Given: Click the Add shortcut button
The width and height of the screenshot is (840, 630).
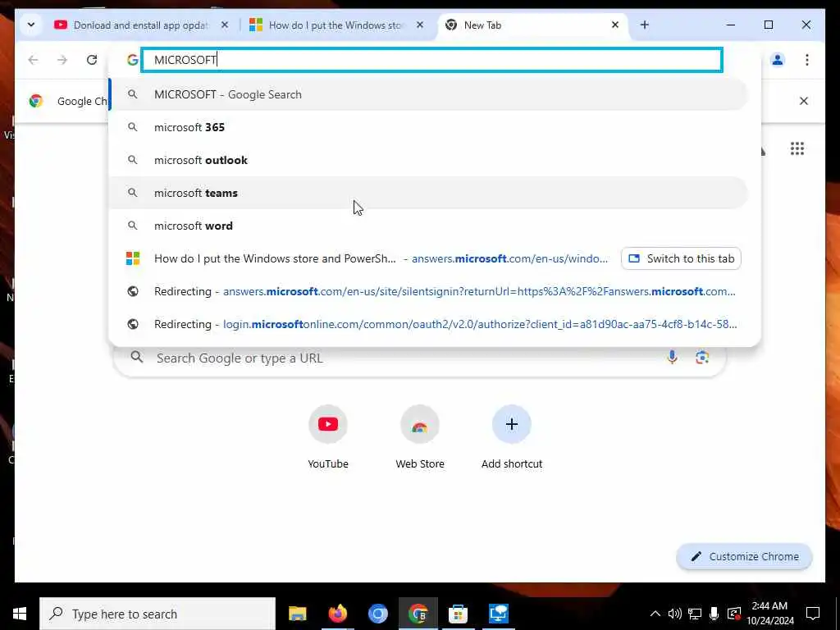Looking at the screenshot, I should (512, 436).
